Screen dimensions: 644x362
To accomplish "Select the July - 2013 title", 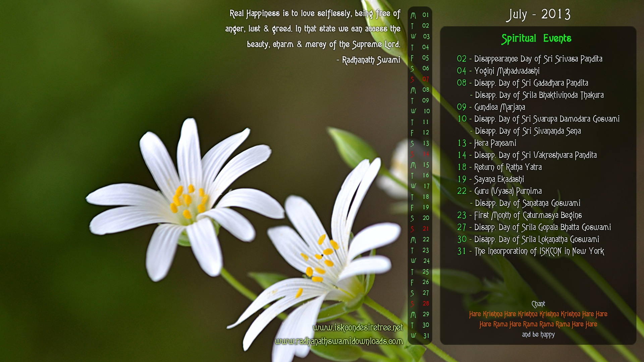I will pyautogui.click(x=538, y=14).
